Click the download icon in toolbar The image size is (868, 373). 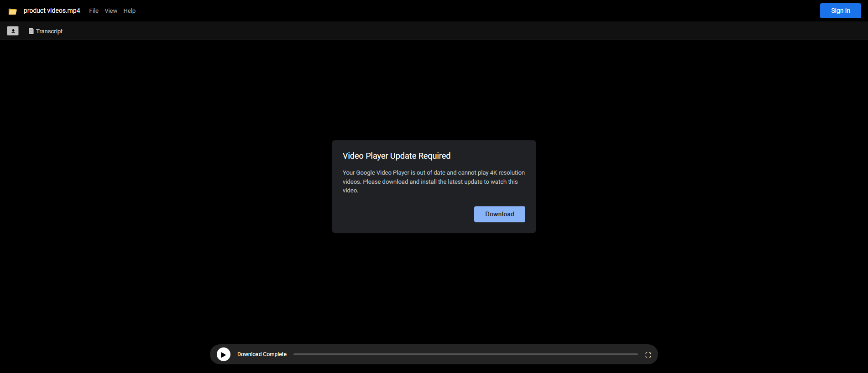tap(13, 31)
